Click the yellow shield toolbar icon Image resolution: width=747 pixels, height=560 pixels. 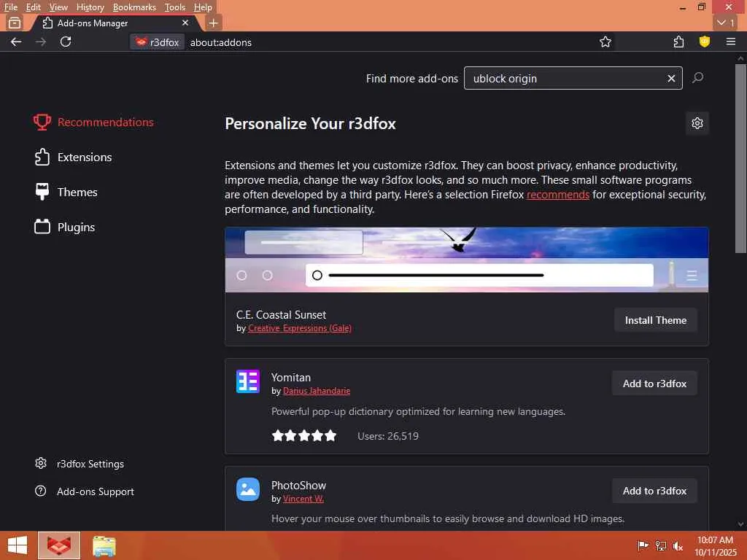pyautogui.click(x=705, y=42)
